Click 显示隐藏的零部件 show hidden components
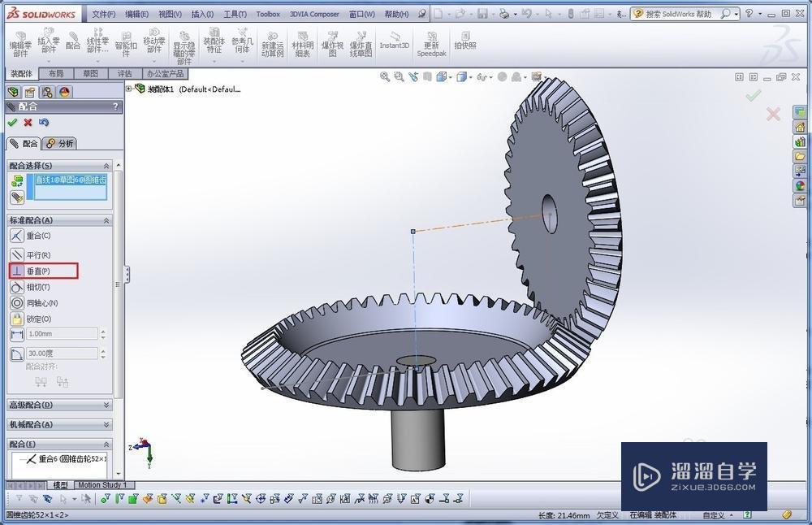The height and width of the screenshot is (525, 812). pos(184,48)
